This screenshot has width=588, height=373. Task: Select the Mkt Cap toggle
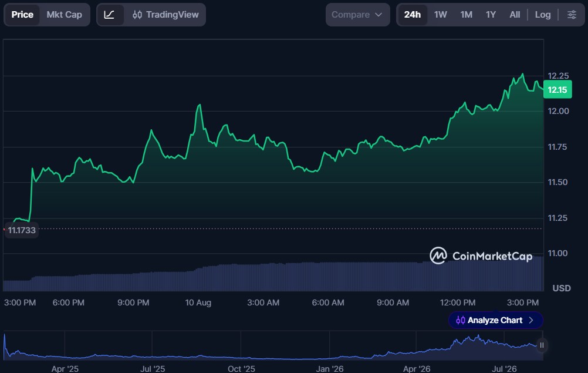[x=64, y=15]
